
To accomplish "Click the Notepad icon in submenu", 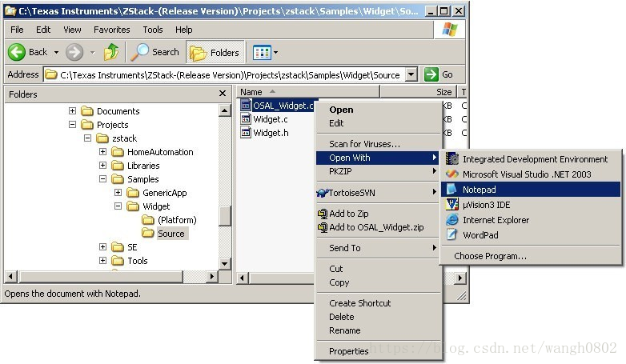I will 452,189.
